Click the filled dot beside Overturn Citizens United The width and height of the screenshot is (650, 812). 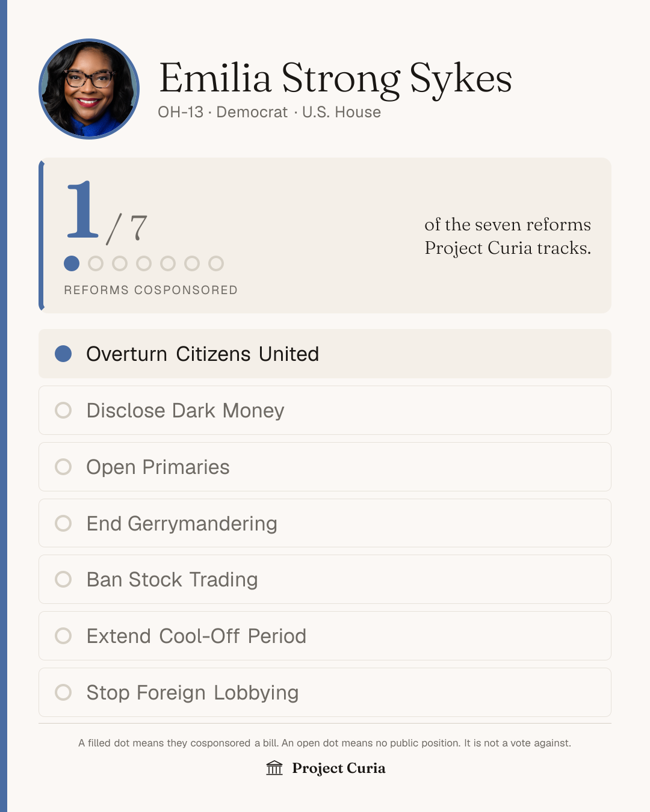pos(63,354)
